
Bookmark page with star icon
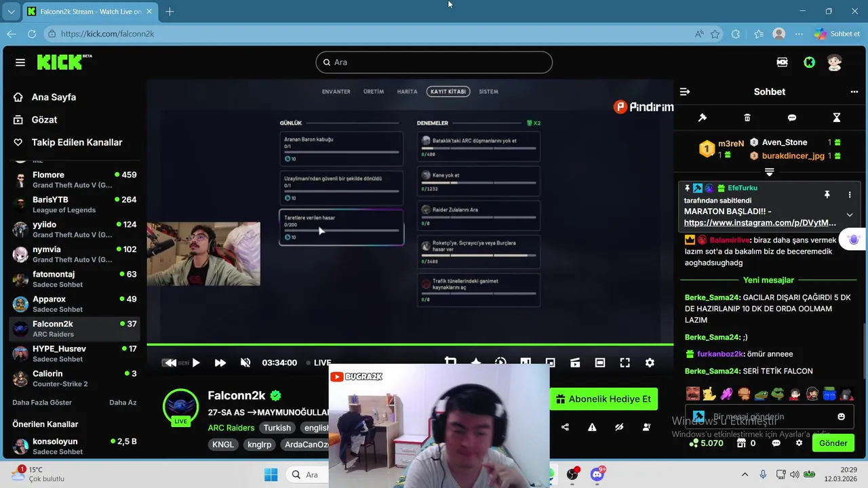coord(715,34)
